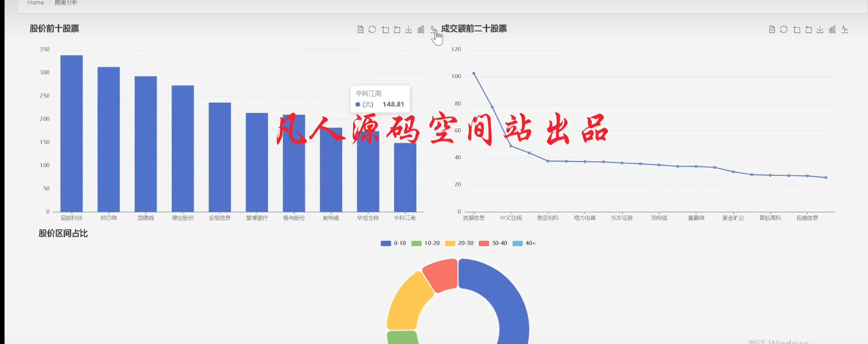Click the 固德威 bar

(146, 144)
